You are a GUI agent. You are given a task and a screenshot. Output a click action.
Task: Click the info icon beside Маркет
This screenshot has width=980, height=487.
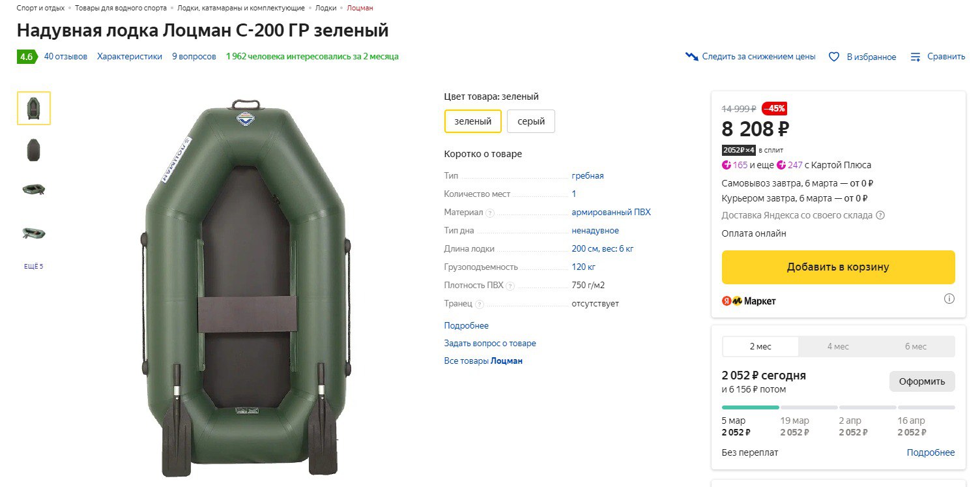click(x=949, y=299)
